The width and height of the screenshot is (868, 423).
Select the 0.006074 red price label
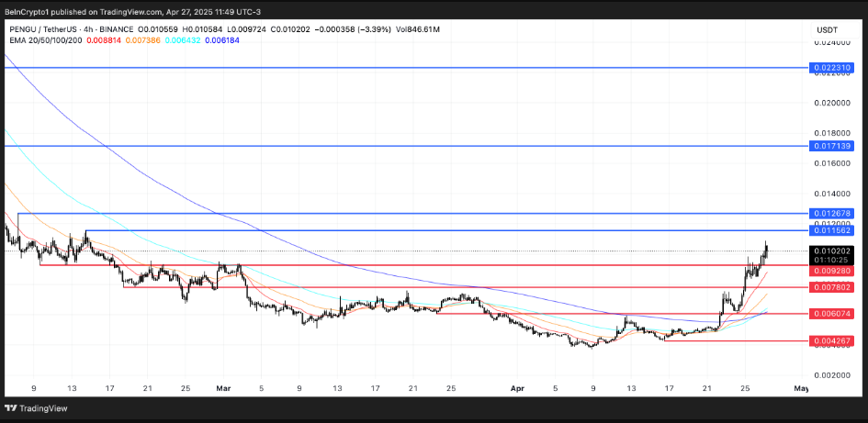click(x=832, y=313)
